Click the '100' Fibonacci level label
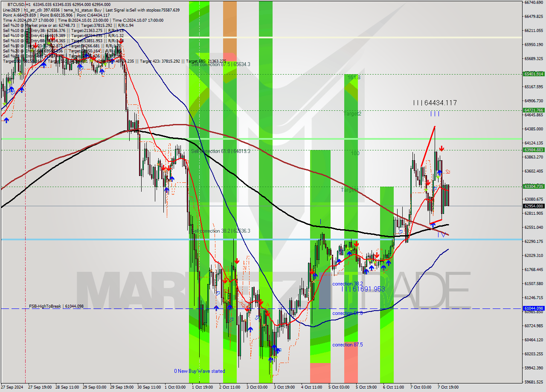This screenshot has height=392, width=546. (x=355, y=153)
